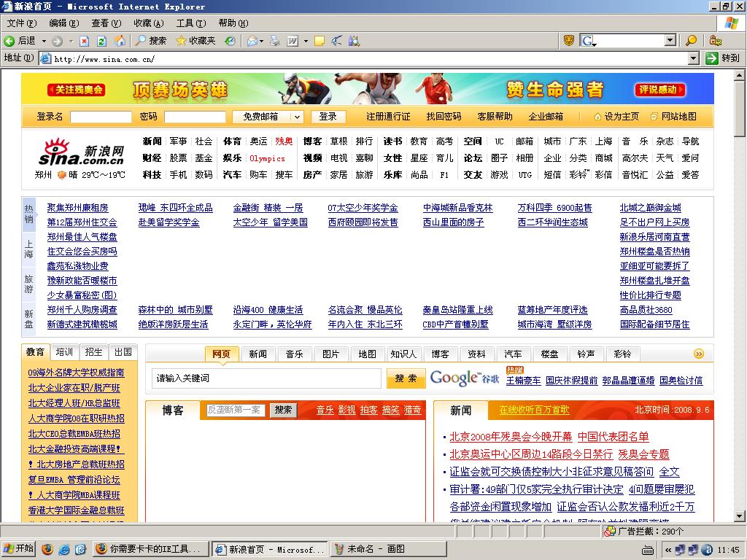Click the Edit with Word icon
This screenshot has height=560, width=747.
[293, 41]
